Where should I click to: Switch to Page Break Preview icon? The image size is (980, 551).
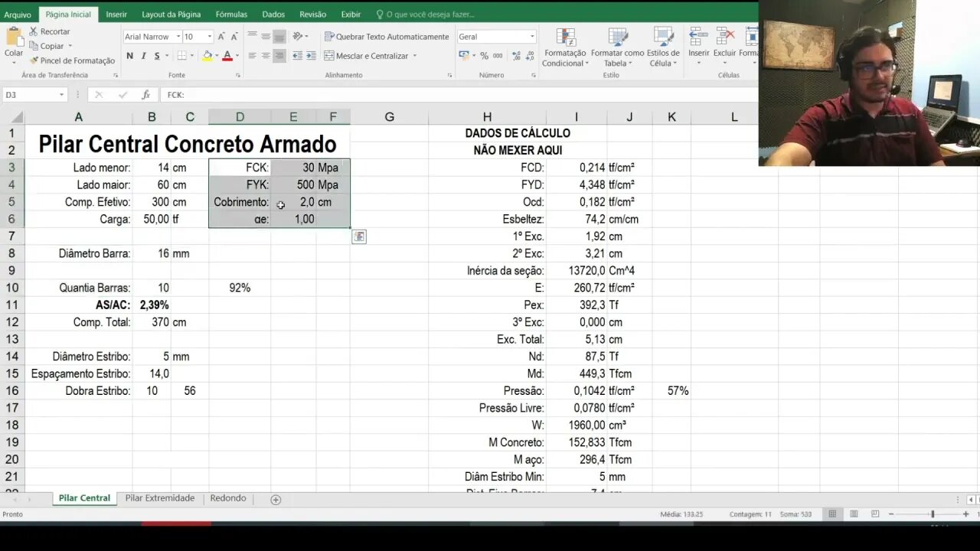(x=875, y=514)
